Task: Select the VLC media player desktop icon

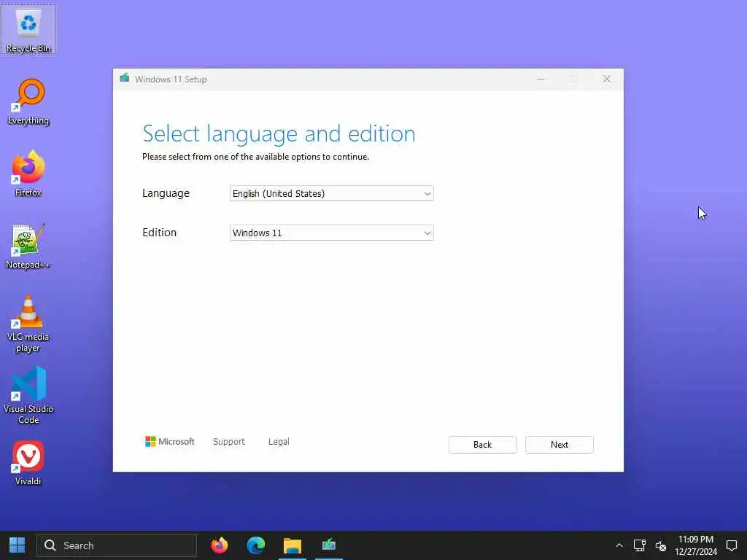Action: pos(28,324)
